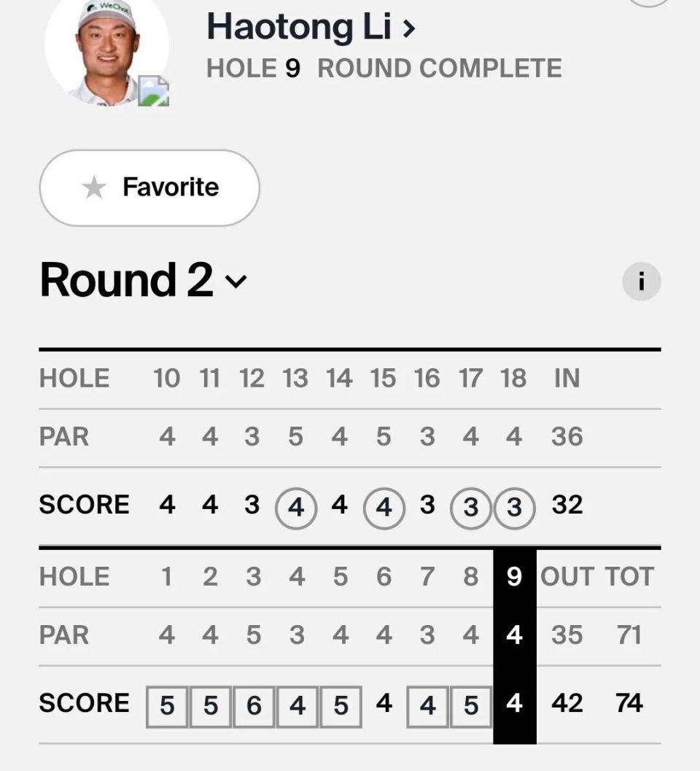
Task: Open Haotong Li's player name link
Action: click(x=300, y=28)
